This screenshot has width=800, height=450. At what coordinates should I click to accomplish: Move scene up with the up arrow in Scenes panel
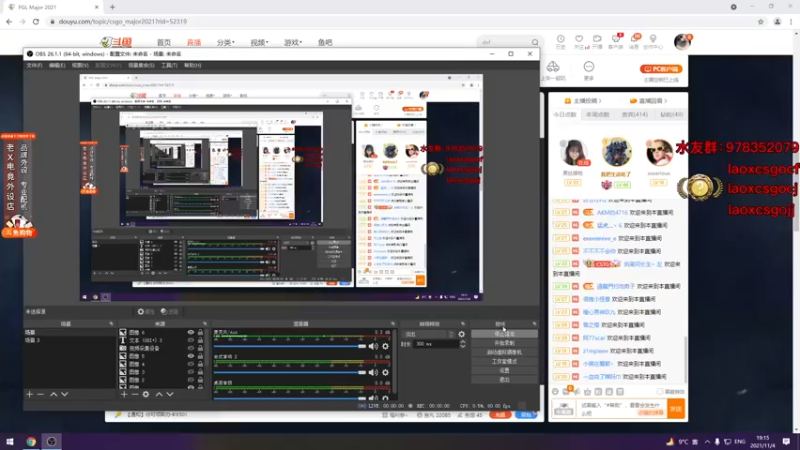point(54,394)
